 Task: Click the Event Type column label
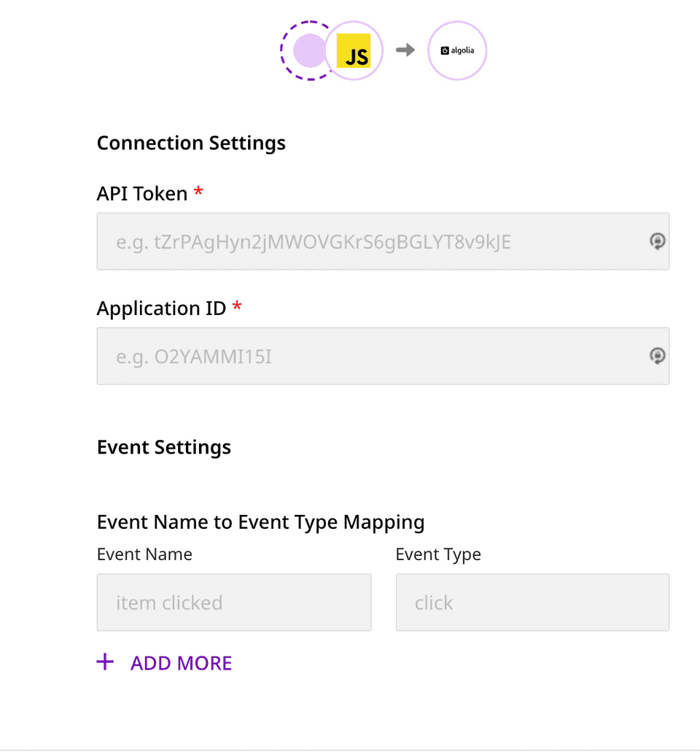tap(438, 554)
